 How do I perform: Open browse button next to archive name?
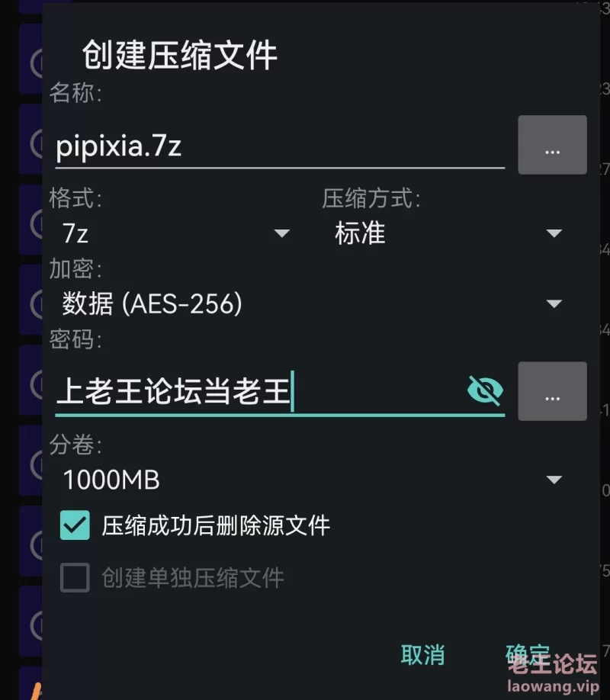point(552,145)
